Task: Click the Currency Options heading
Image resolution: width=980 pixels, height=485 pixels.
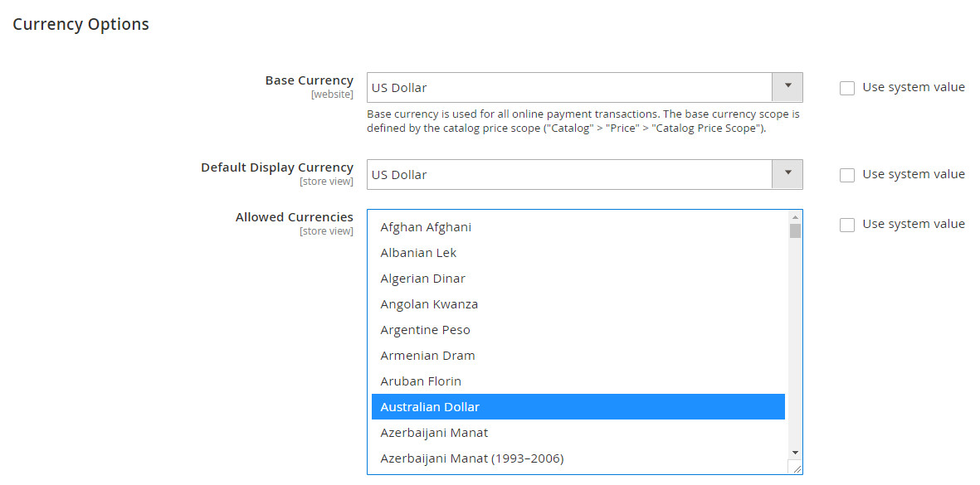Action: 80,24
